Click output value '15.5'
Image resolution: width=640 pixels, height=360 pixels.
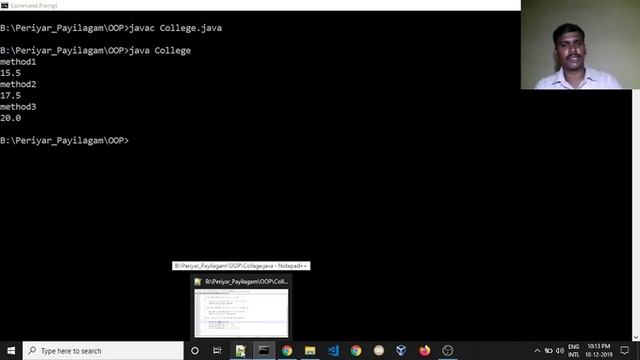[x=11, y=73]
